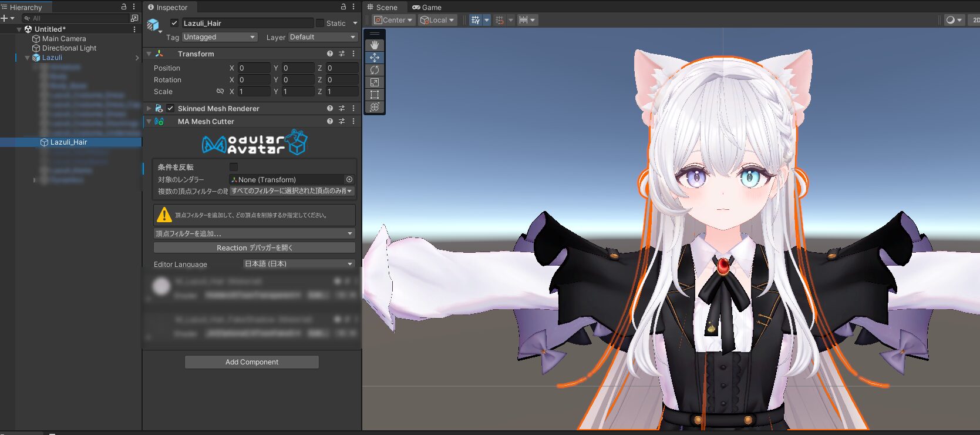Click the Scale constrain proportions link icon

pos(220,92)
